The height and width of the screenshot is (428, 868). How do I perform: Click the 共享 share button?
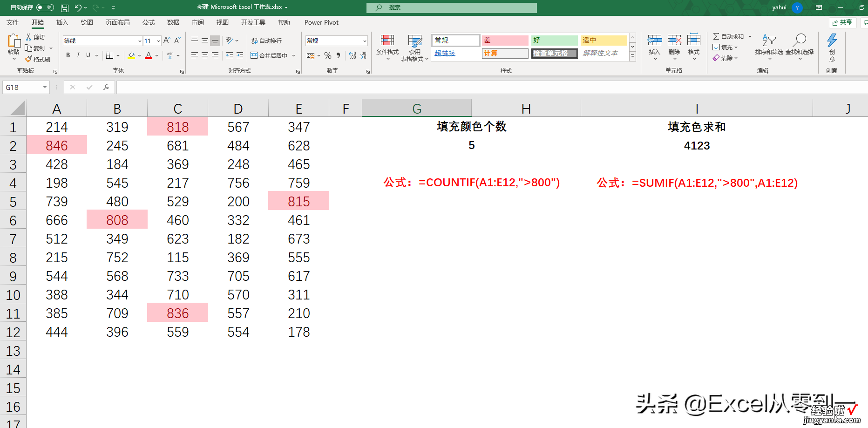842,22
